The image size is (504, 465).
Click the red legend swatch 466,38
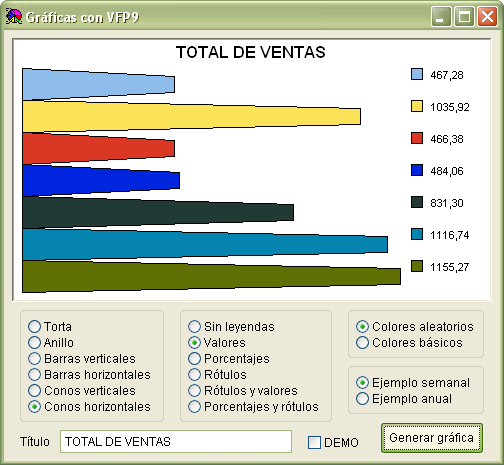tap(417, 138)
